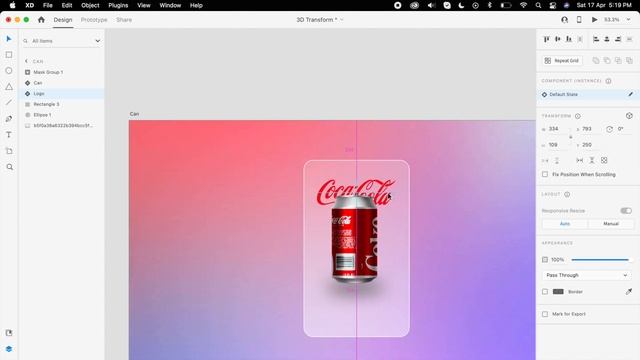Edit the Default State component
The image size is (640, 360).
[631, 94]
